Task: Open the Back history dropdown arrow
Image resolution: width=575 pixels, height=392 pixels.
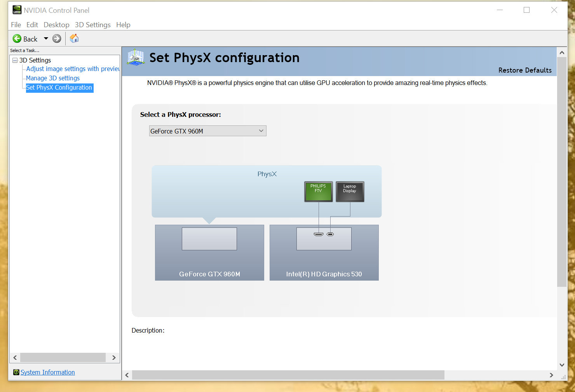Action: click(46, 38)
